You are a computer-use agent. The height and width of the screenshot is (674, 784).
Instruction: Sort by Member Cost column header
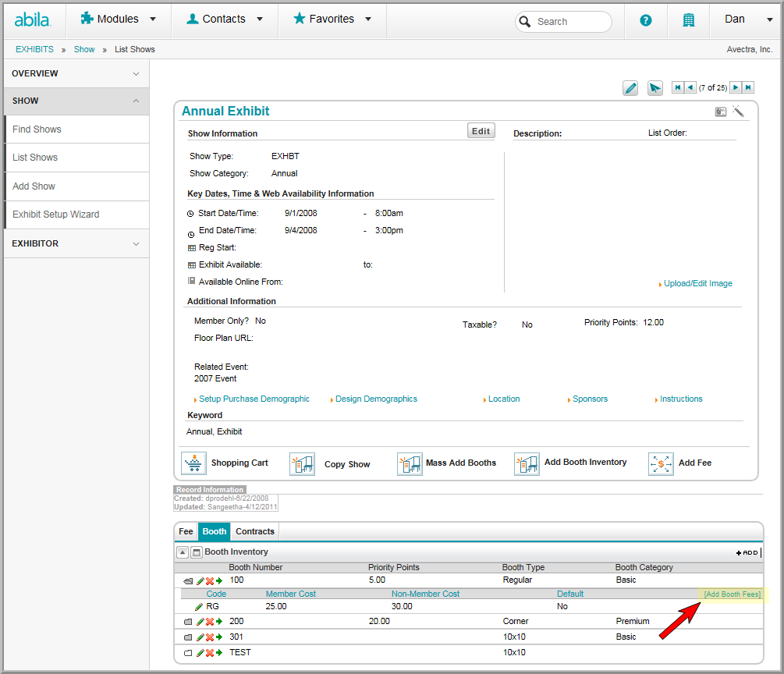coord(290,594)
